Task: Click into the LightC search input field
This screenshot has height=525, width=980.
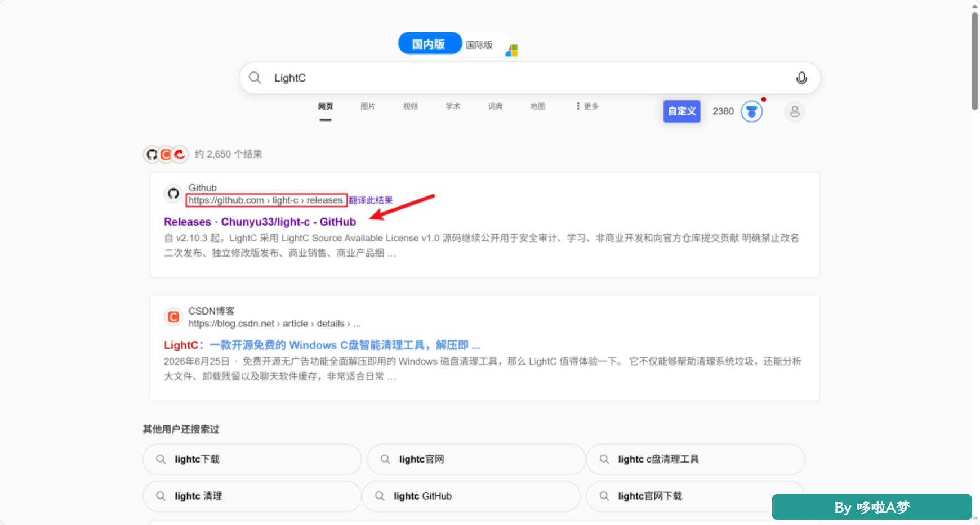Action: click(x=529, y=78)
